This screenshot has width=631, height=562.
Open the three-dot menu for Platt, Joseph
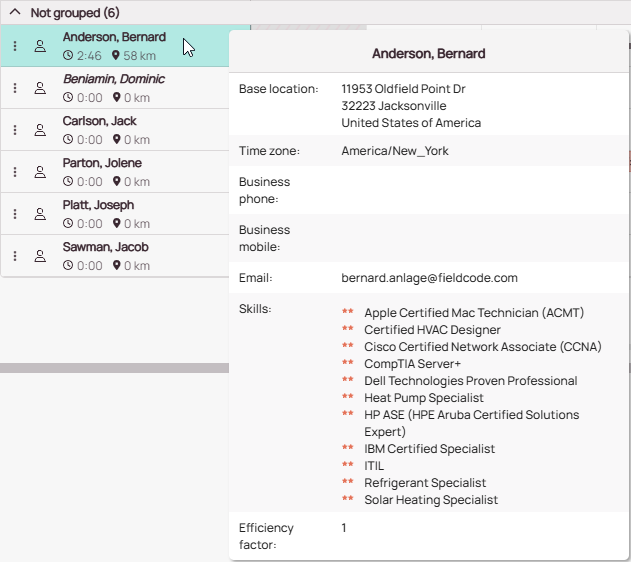[15, 214]
